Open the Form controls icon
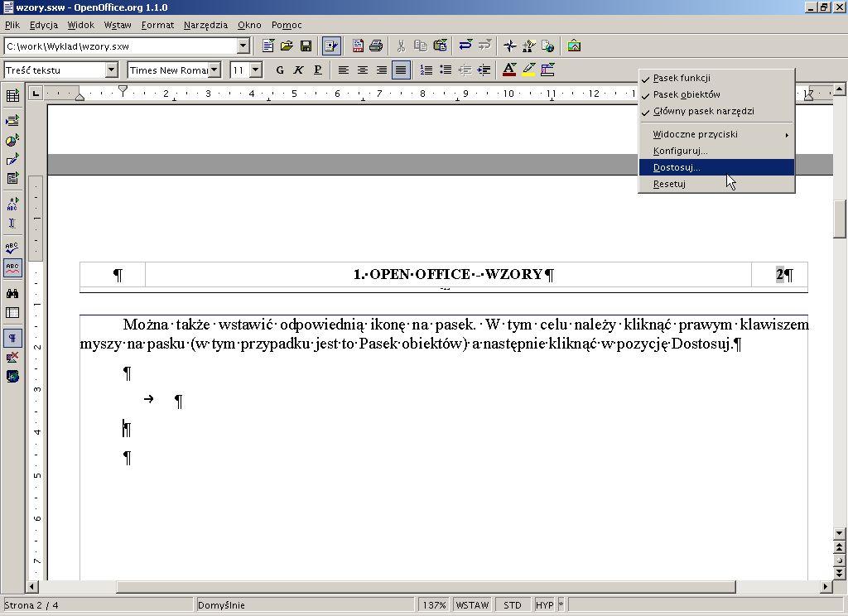This screenshot has width=848, height=616. (x=12, y=179)
